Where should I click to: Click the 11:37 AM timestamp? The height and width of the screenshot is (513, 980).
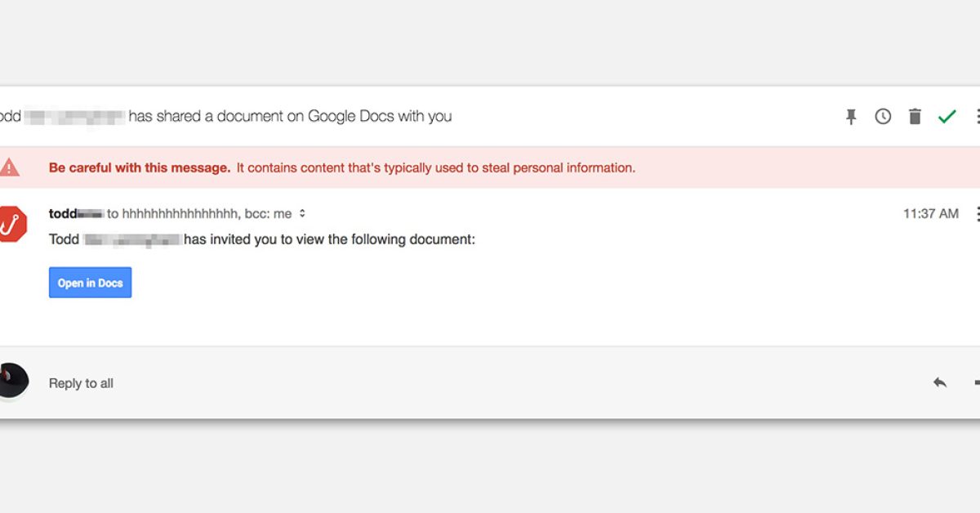(x=930, y=214)
